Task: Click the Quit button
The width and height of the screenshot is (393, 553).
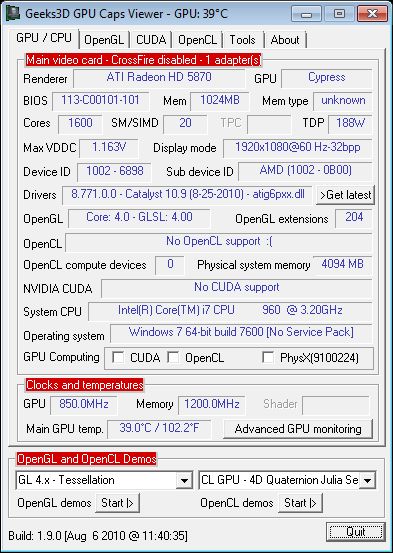Action: [x=356, y=532]
